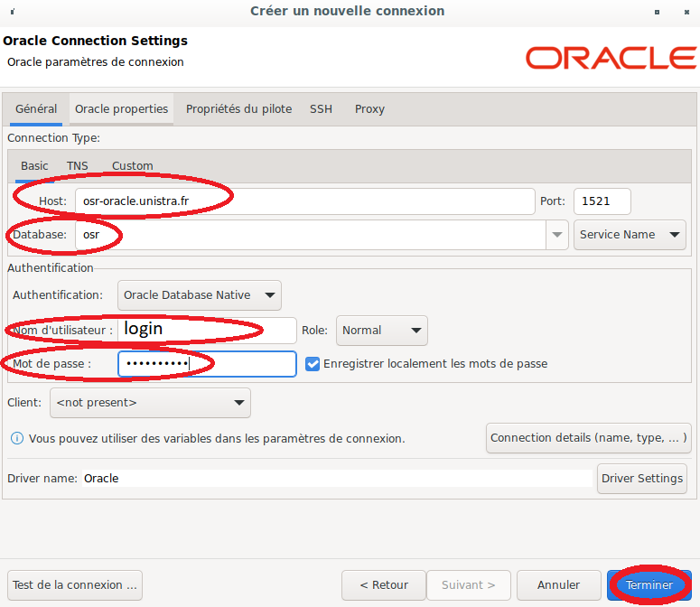Open the Role dropdown set to Normal
Image resolution: width=700 pixels, height=607 pixels.
point(382,331)
